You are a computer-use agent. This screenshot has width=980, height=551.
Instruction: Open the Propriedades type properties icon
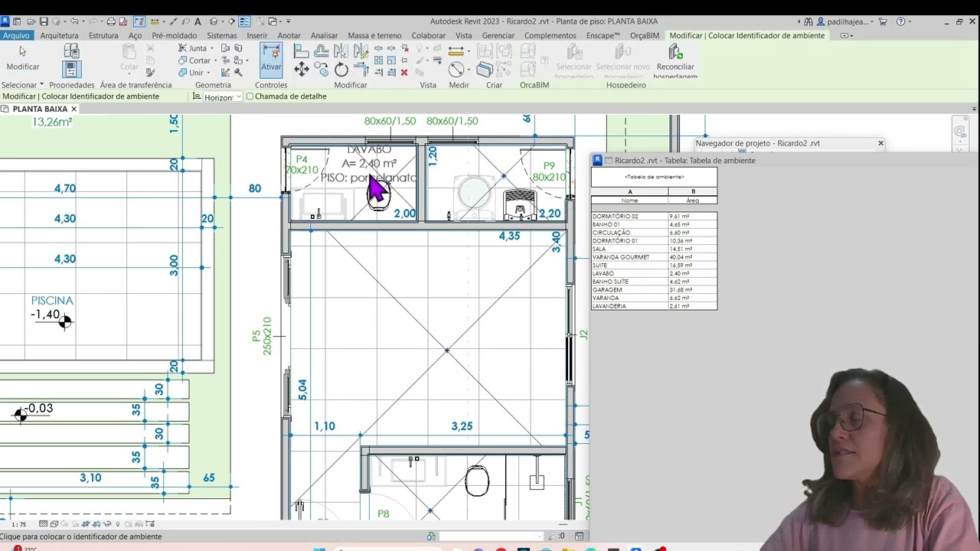click(x=71, y=51)
